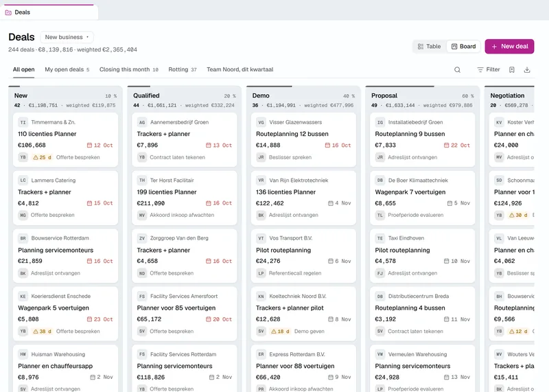Click the Demo column header
The image size is (549, 392).
(x=261, y=95)
